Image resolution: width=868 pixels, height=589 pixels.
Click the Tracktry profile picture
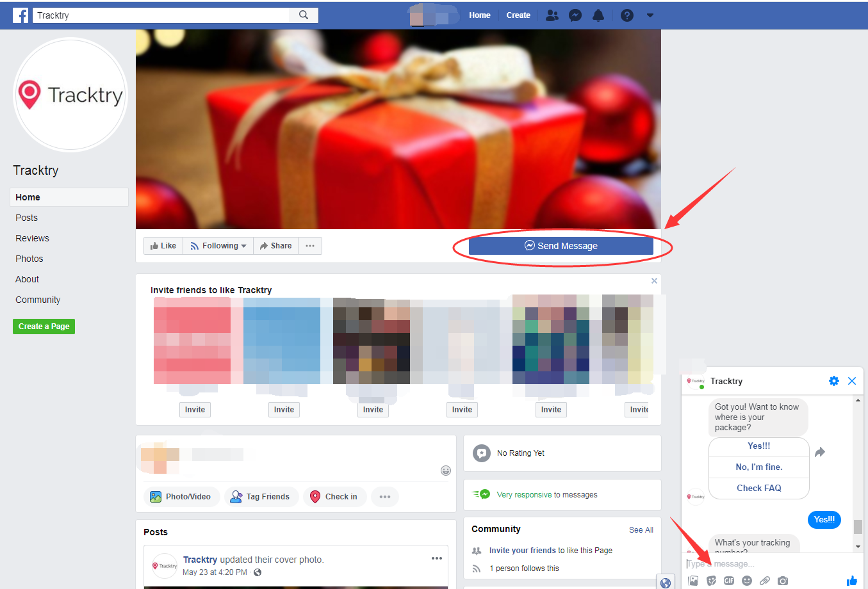(x=70, y=95)
